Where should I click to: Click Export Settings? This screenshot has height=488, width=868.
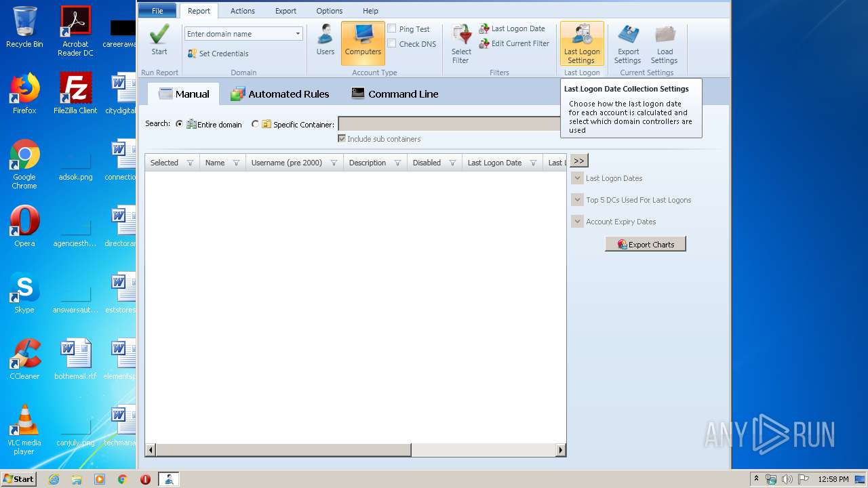628,44
